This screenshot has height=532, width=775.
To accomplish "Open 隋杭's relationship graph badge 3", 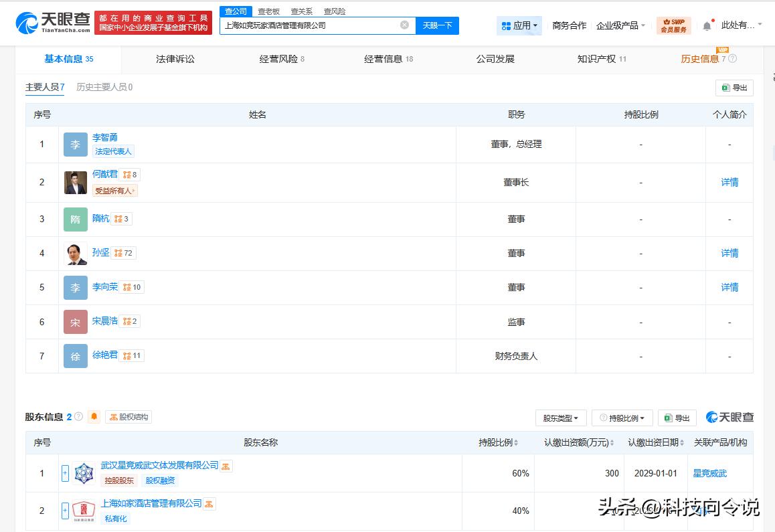I will pyautogui.click(x=122, y=219).
